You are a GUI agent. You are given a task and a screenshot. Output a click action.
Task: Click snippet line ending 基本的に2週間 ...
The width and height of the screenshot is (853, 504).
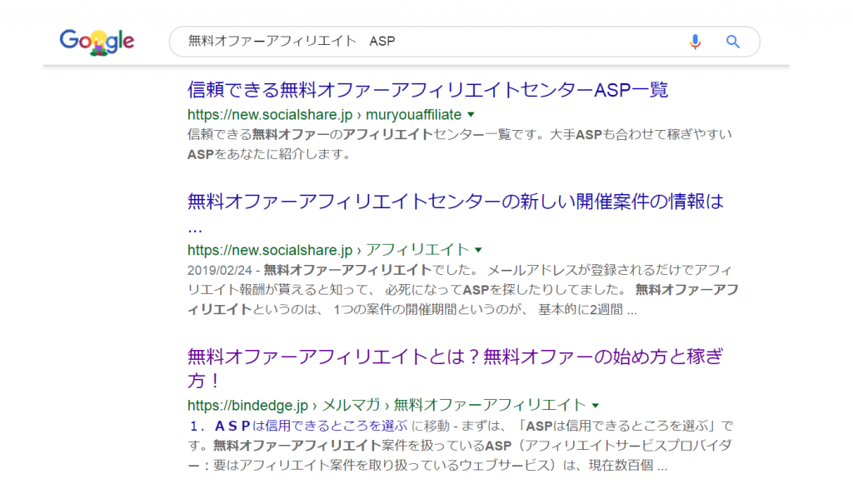pyautogui.click(x=412, y=310)
